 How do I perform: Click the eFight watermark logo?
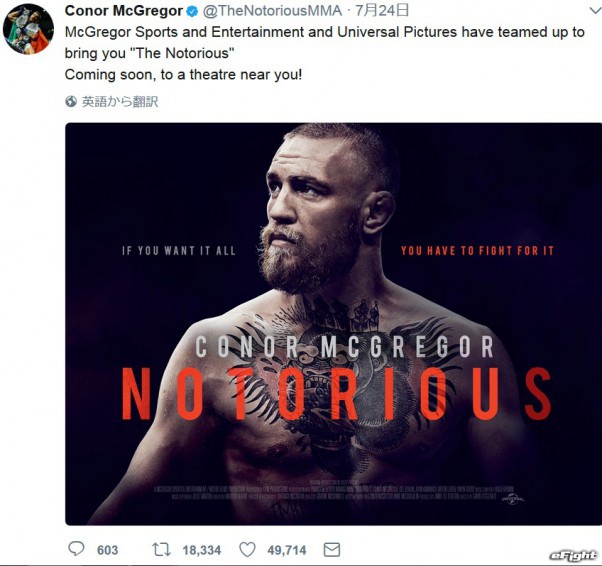pyautogui.click(x=573, y=555)
